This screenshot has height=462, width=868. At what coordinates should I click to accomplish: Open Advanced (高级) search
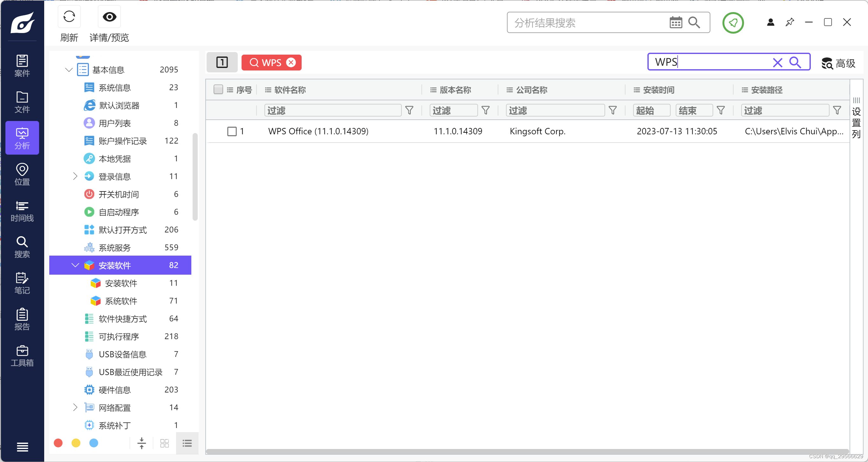[x=839, y=63]
